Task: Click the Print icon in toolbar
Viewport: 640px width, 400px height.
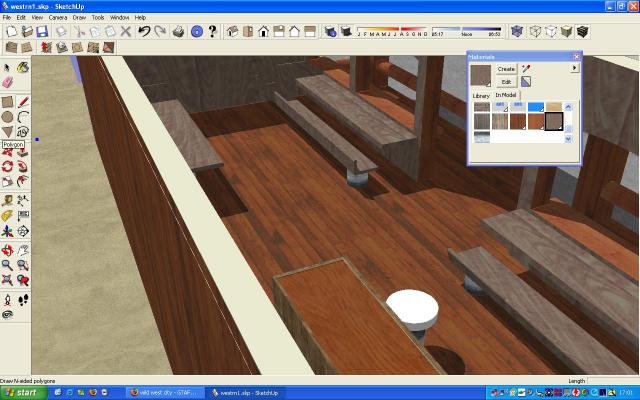Action: point(178,32)
